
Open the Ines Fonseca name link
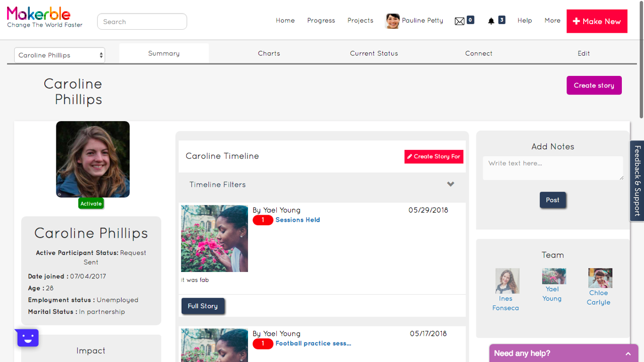[x=506, y=303]
